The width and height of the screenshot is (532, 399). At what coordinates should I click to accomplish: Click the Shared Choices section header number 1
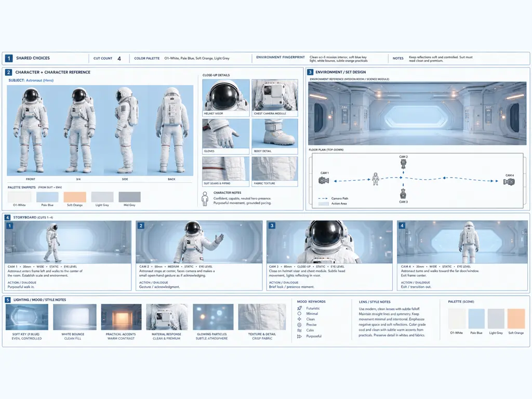click(x=9, y=58)
